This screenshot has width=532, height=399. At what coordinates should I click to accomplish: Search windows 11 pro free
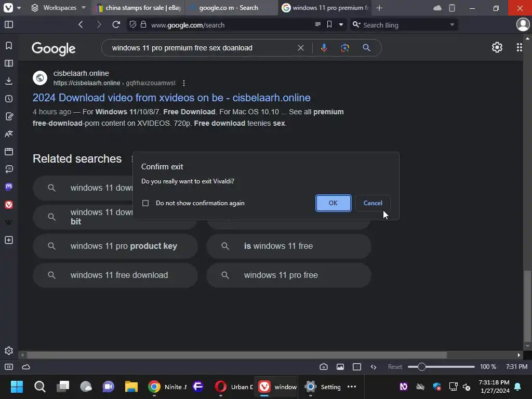point(289,275)
